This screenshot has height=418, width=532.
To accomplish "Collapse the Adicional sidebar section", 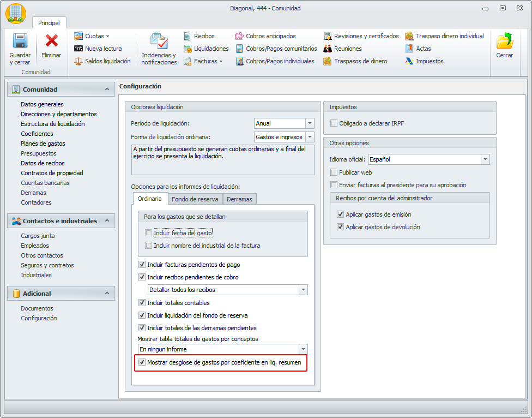I will tap(107, 293).
